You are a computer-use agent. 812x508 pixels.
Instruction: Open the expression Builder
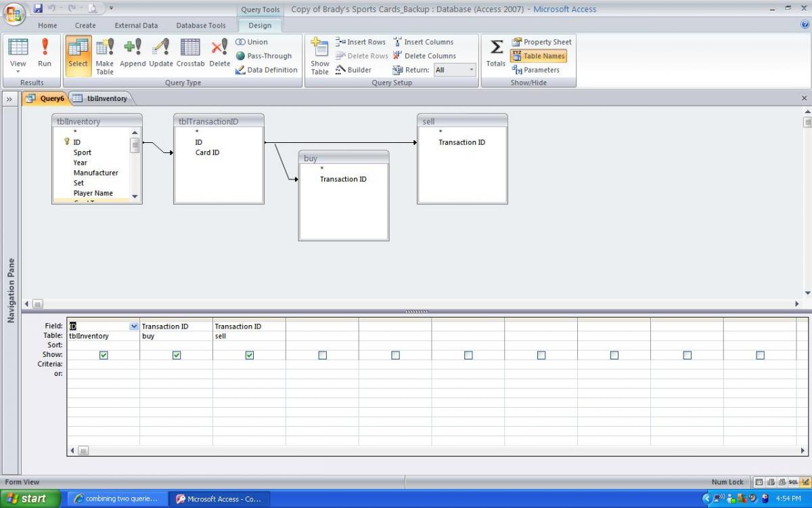point(353,70)
